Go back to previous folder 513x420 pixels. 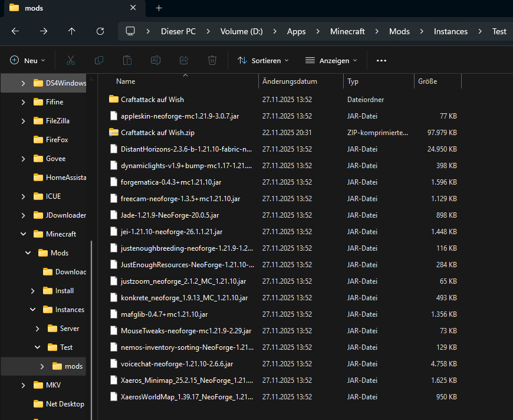point(15,31)
